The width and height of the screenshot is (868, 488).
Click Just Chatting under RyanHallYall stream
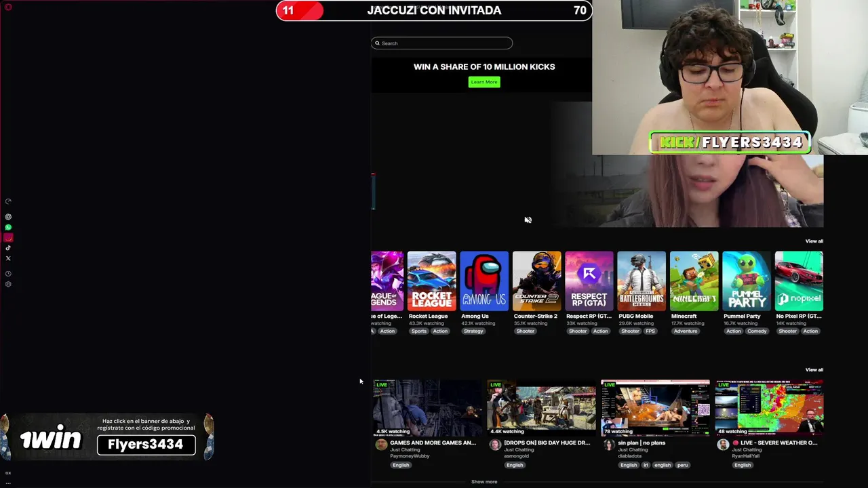[747, 449]
